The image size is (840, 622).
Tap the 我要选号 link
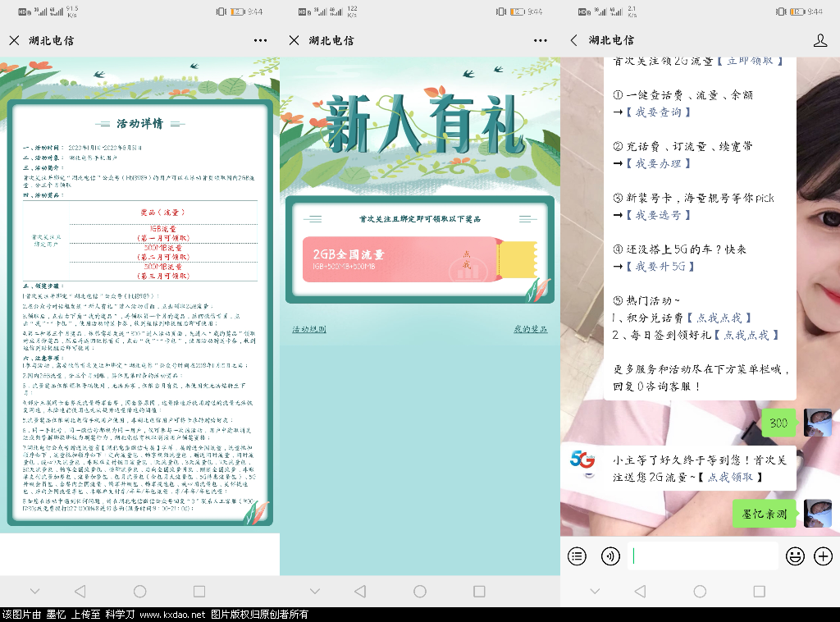click(x=659, y=215)
